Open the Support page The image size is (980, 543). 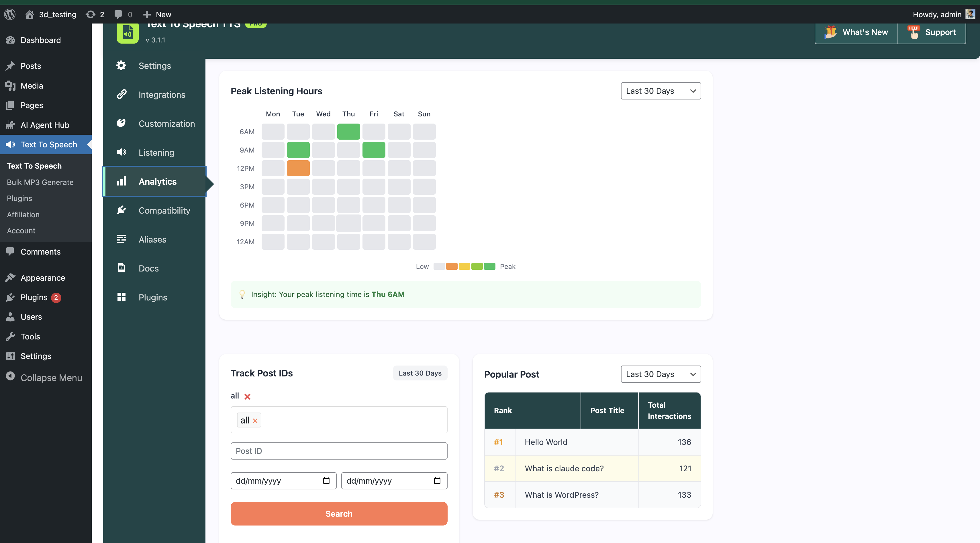[940, 32]
